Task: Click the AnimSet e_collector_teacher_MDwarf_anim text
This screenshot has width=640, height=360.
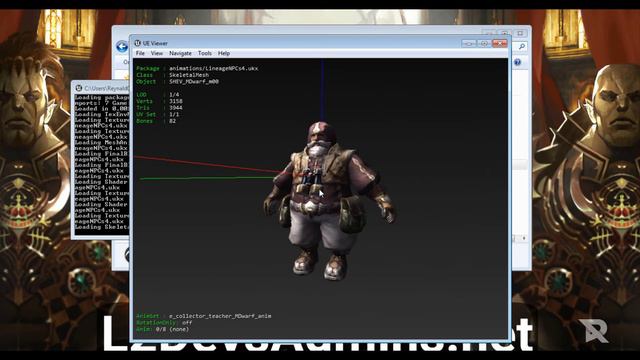Action: point(220,316)
